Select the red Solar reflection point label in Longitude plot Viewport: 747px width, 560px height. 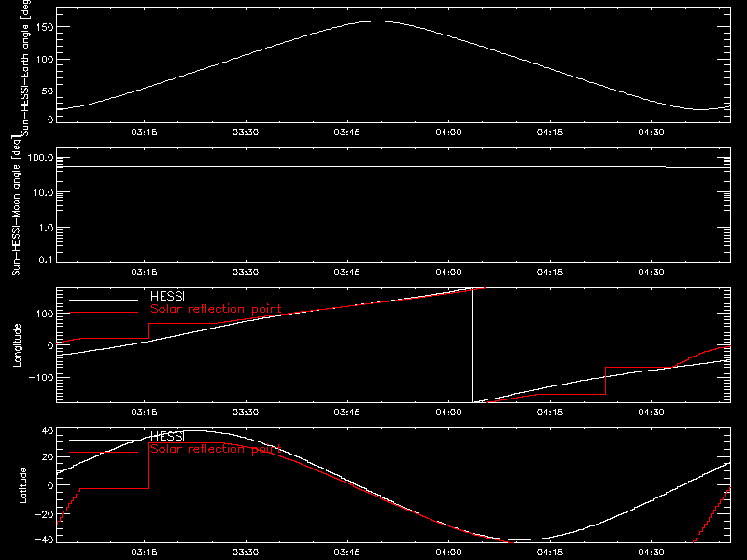click(216, 309)
